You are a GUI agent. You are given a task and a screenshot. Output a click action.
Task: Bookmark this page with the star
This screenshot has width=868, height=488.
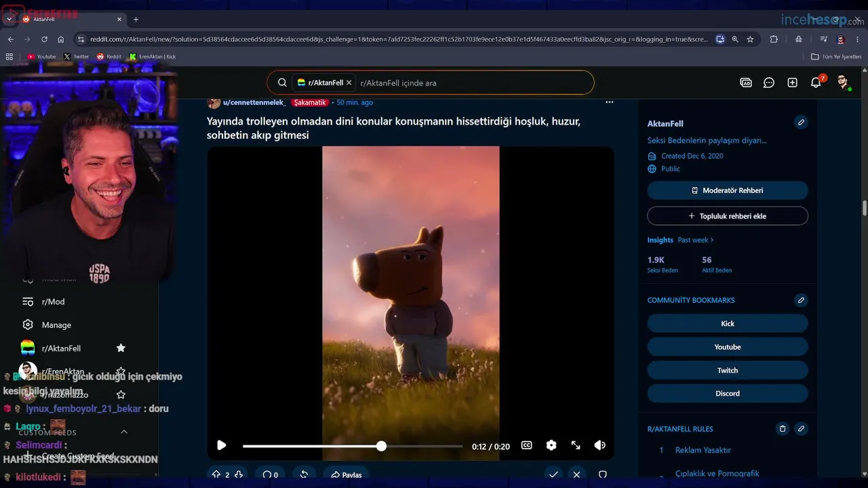750,39
